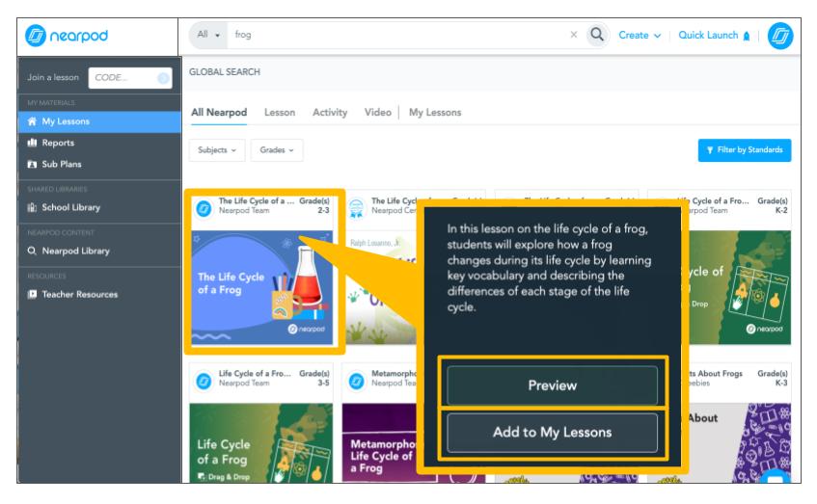The width and height of the screenshot is (817, 504).
Task: Click the Preview button
Action: coord(551,385)
